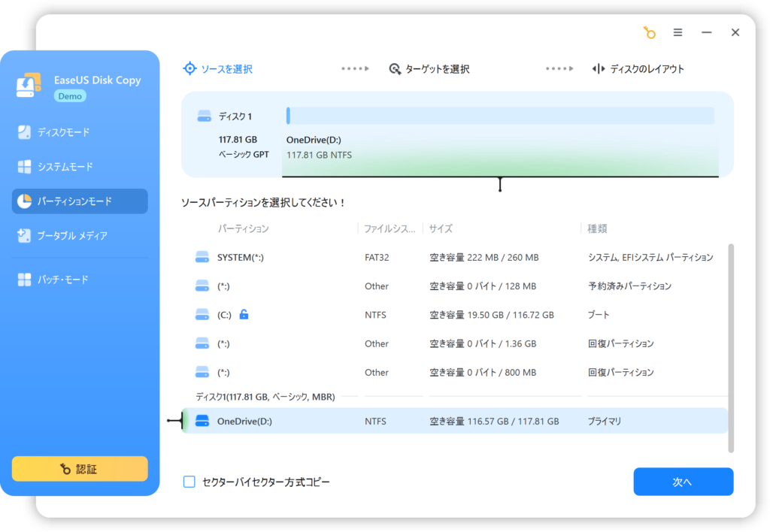770x532 pixels.
Task: Select the 800 MB 回復パーティション row
Action: click(x=455, y=373)
